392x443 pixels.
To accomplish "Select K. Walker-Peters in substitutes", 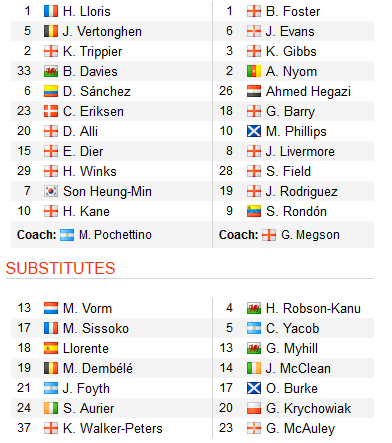I will tap(113, 428).
